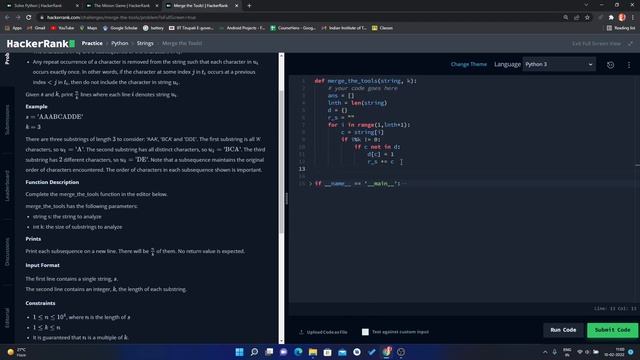Open the Chat app from the taskbar
640x360 pixels.
coord(283,352)
